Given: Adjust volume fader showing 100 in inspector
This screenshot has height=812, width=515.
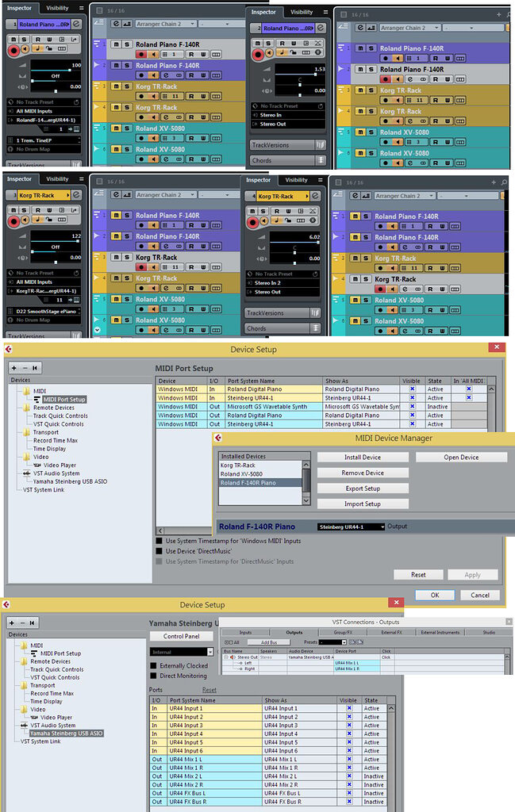Looking at the screenshot, I should [x=70, y=70].
